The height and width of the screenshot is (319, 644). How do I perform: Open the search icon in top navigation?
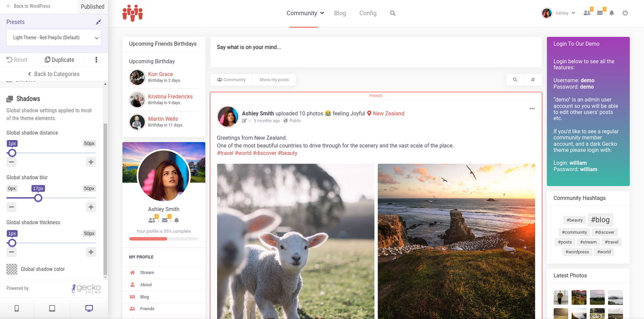(393, 13)
